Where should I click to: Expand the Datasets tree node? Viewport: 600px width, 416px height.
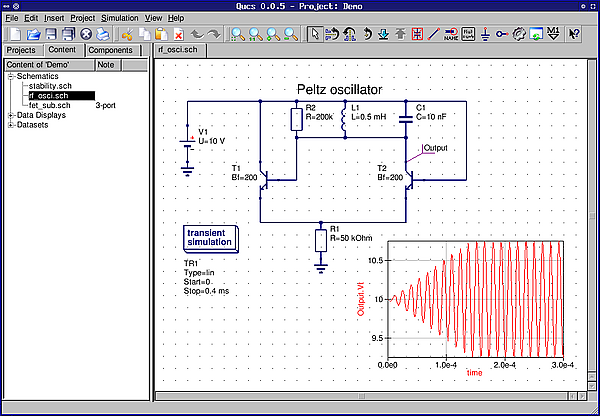point(10,125)
